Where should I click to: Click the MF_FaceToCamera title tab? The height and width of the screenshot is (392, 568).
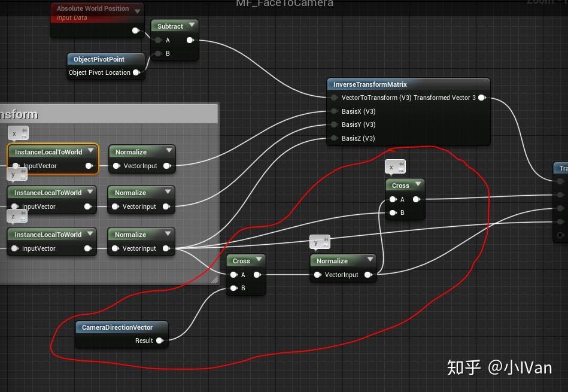(x=283, y=4)
